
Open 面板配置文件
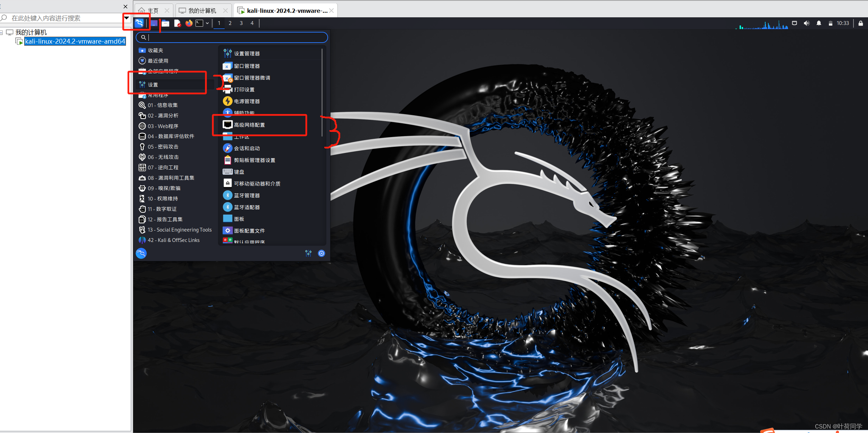[271, 231]
